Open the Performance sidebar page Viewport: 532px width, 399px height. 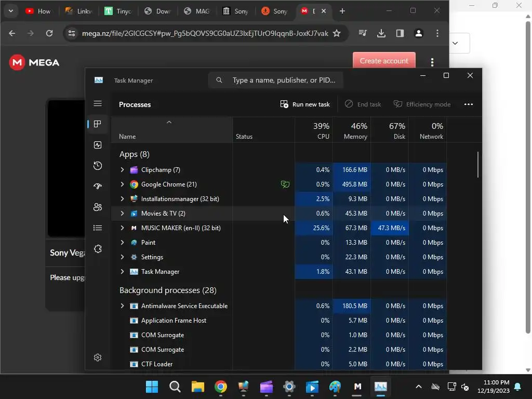coord(98,145)
